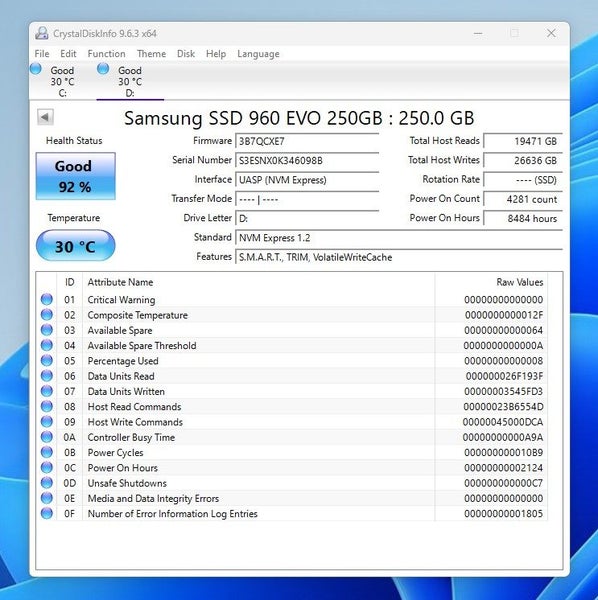Close the CrystalDiskInfo window
The width and height of the screenshot is (598, 600).
point(551,33)
